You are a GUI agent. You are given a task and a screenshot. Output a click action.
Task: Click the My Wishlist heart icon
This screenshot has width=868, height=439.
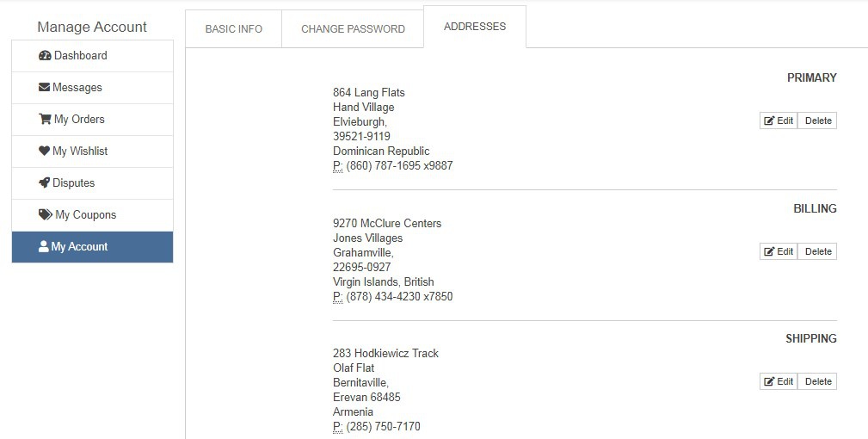44,151
